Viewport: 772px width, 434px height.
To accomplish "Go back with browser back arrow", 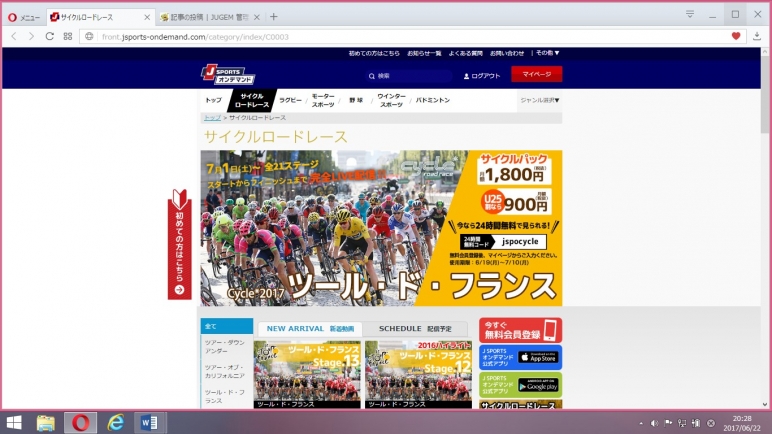I will [x=14, y=36].
